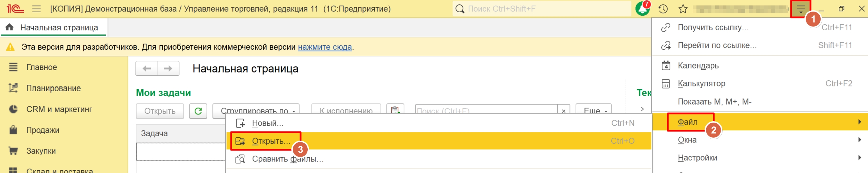Click the favorites star icon
The width and height of the screenshot is (868, 173).
click(683, 9)
